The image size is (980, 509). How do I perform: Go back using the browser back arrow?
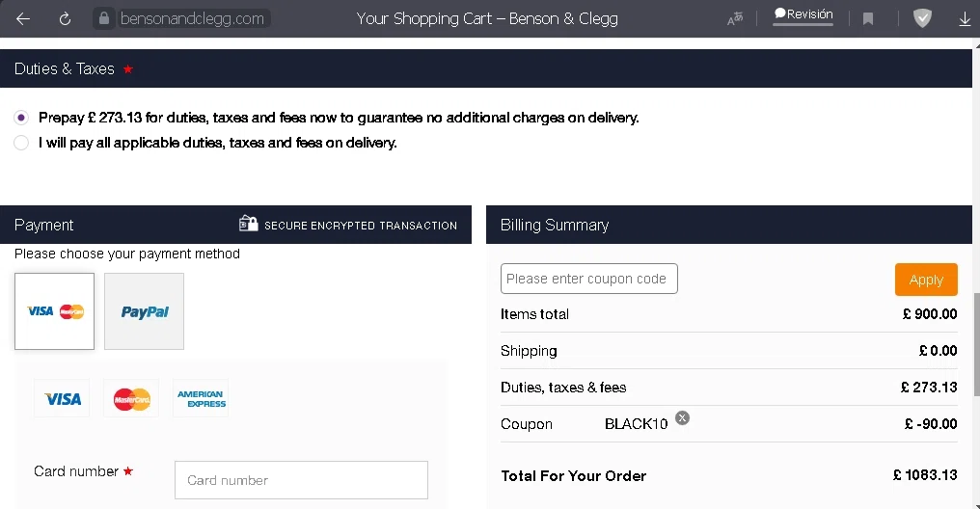23,18
